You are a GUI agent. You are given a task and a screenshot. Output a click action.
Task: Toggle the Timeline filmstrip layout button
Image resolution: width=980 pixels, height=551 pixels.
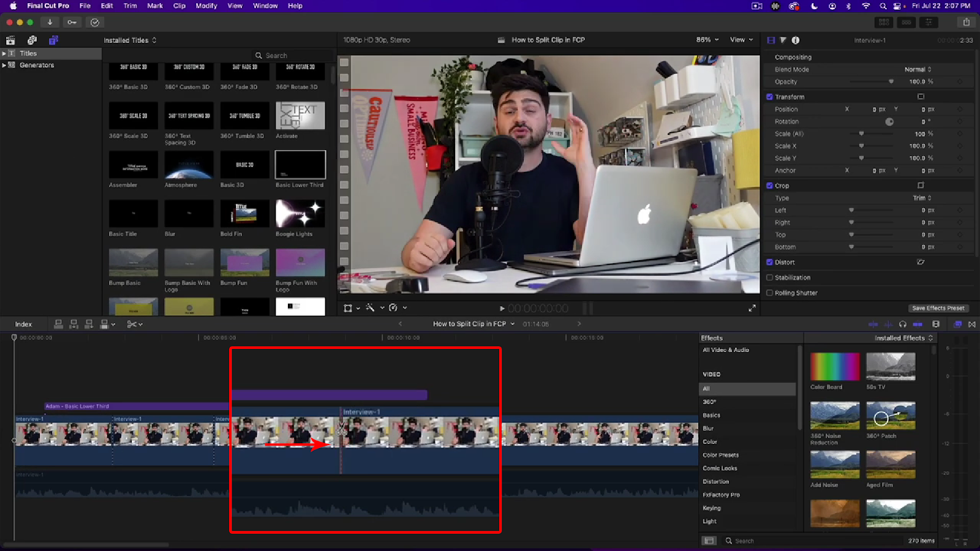pyautogui.click(x=907, y=22)
